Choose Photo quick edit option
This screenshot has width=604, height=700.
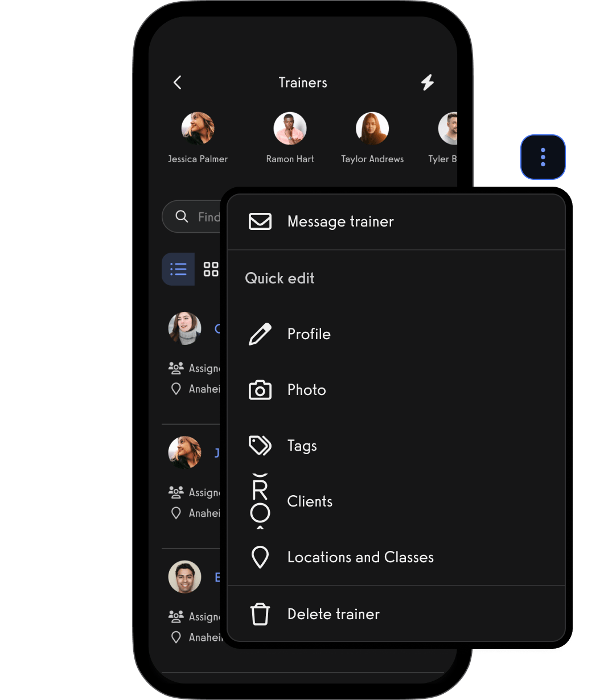396,390
